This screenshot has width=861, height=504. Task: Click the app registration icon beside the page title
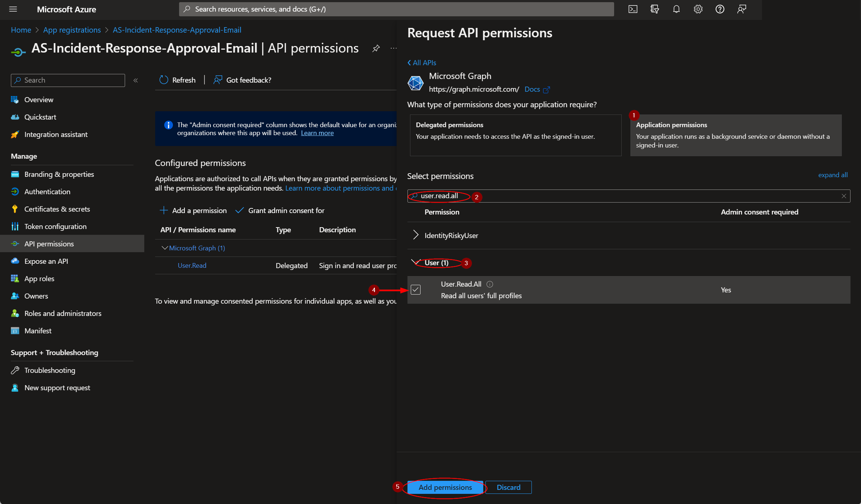18,52
